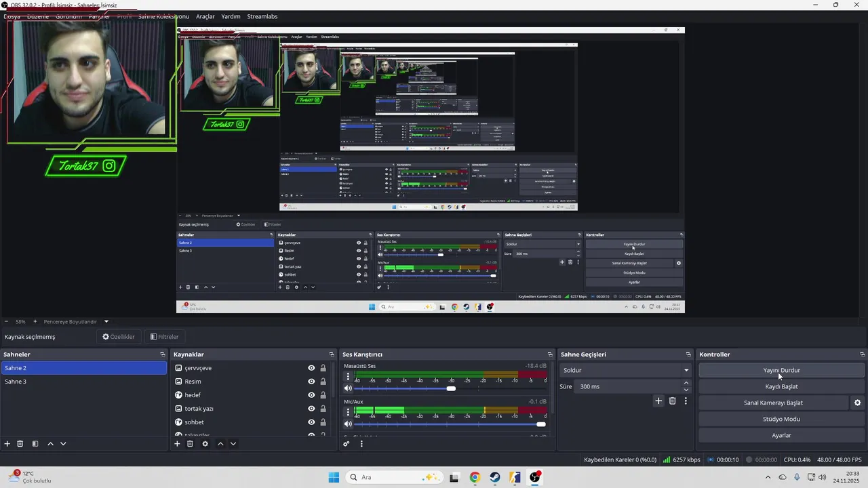Open the Düzenle menu

coord(38,16)
